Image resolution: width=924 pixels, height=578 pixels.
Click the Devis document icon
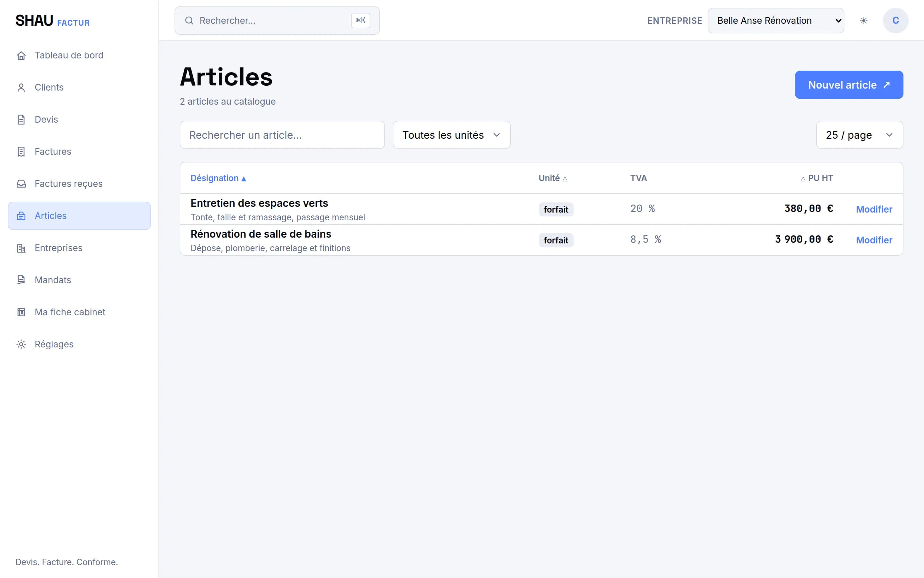pyautogui.click(x=21, y=120)
